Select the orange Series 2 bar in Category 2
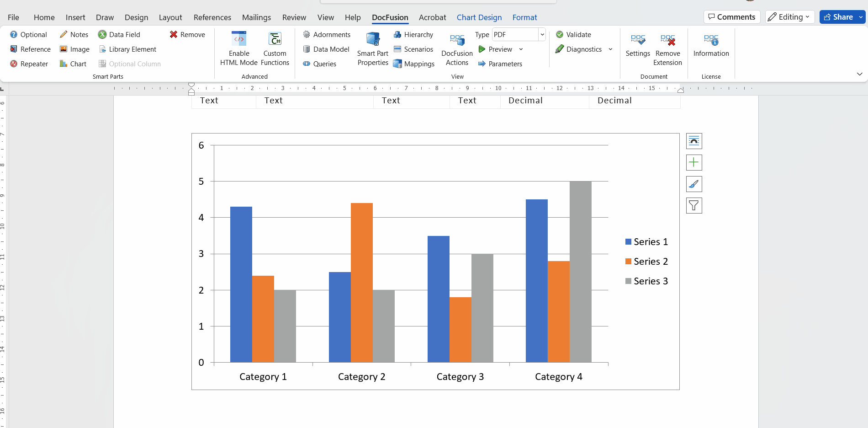This screenshot has width=868, height=428. (362, 283)
